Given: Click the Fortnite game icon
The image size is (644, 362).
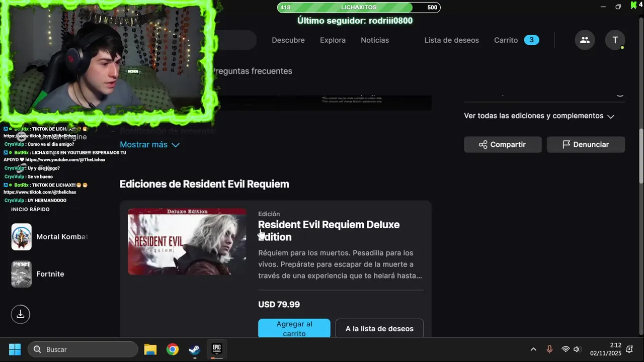Looking at the screenshot, I should pos(22,274).
